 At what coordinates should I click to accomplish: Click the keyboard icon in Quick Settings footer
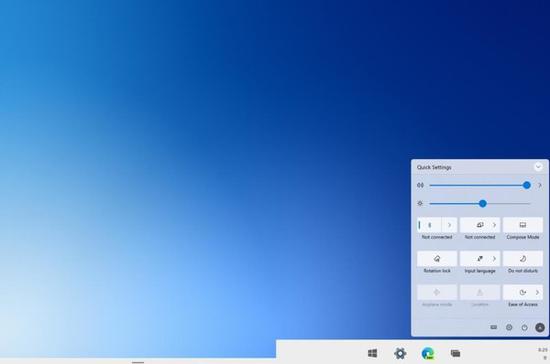pyautogui.click(x=494, y=328)
